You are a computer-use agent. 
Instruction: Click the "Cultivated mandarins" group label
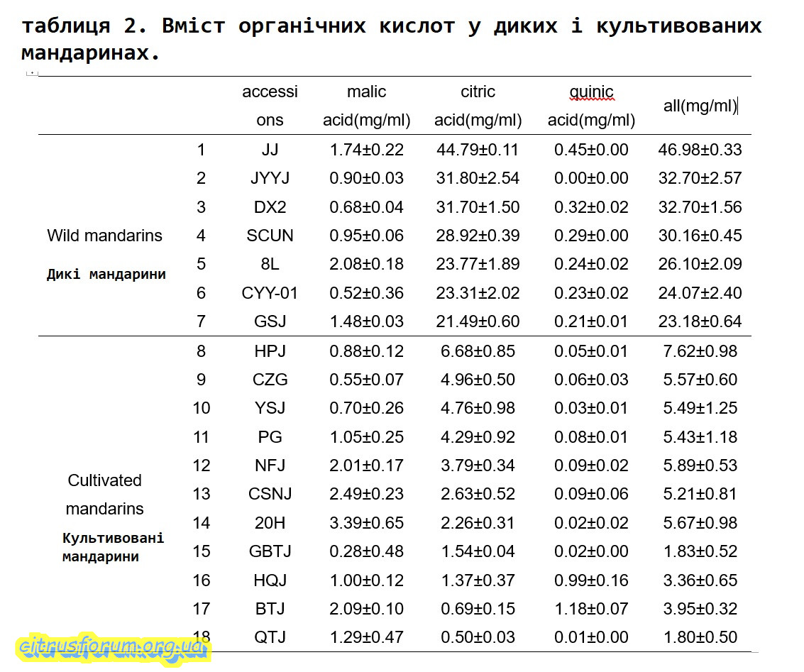coord(104,495)
